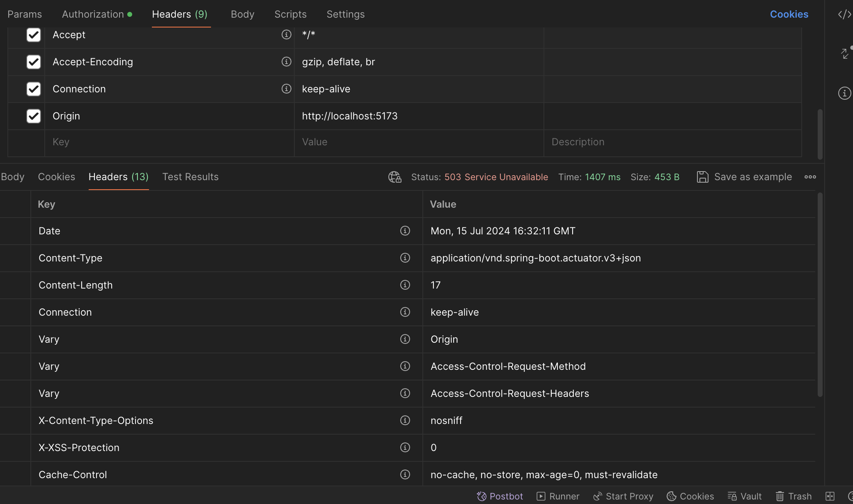853x504 pixels.
Task: Open the response more options menu
Action: [810, 177]
